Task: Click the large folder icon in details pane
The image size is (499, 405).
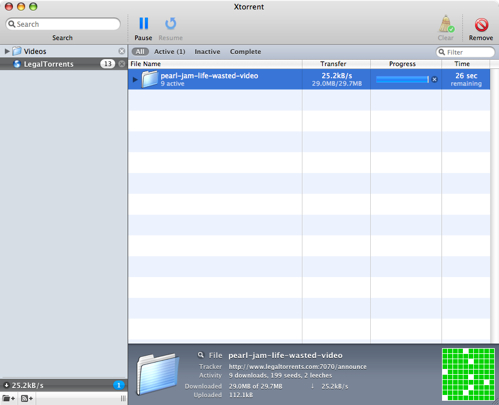Action: click(158, 374)
